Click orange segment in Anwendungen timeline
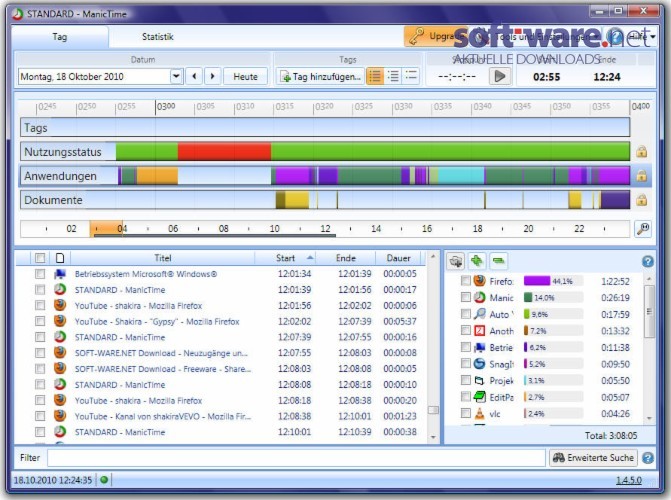This screenshot has width=671, height=500. pyautogui.click(x=157, y=176)
